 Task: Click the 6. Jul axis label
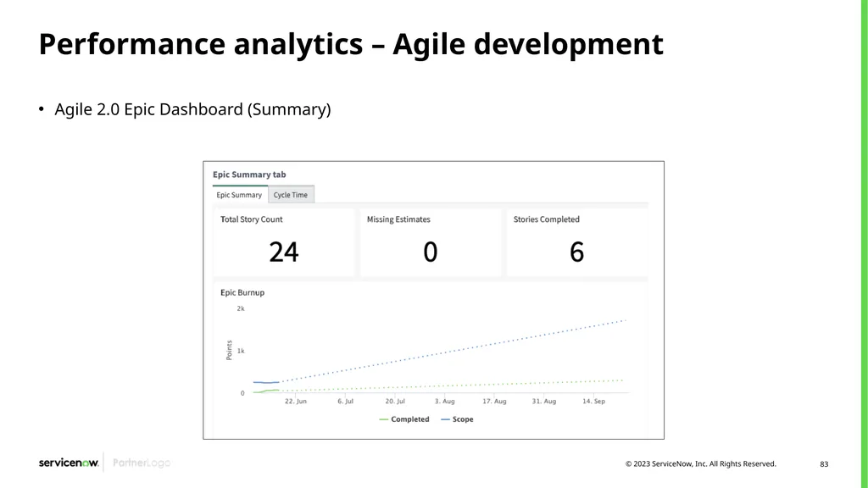[346, 401]
